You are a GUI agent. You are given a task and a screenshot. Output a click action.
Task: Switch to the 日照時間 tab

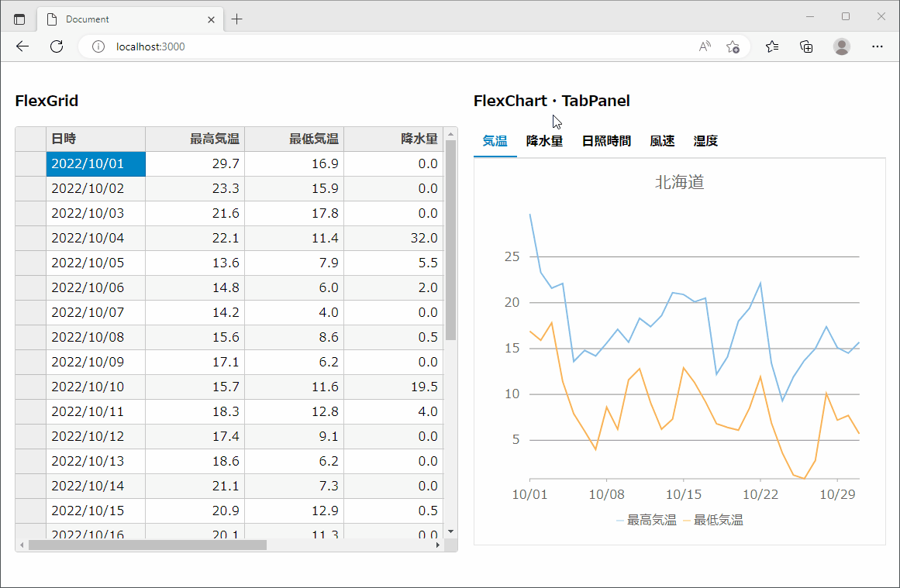606,141
